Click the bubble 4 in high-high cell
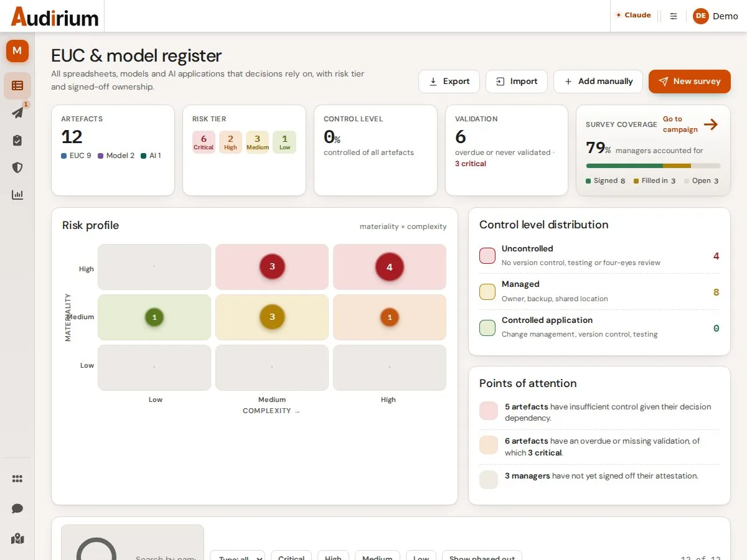The image size is (747, 560). [390, 267]
